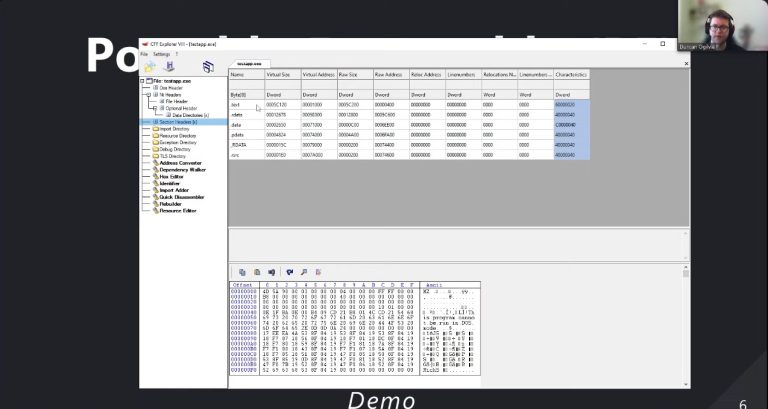Screen dimensions: 768x409
Task: Switch to the testapp.exe tab
Action: coord(250,62)
